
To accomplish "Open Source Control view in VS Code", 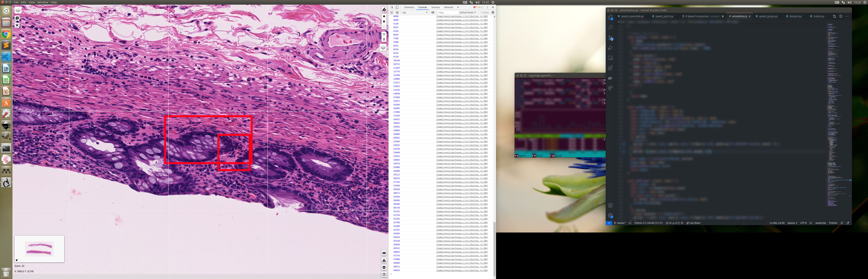I will [x=610, y=38].
